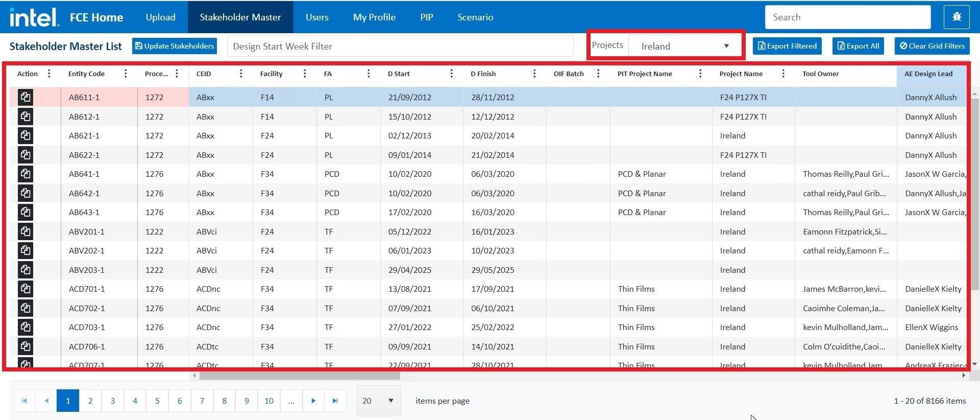980x420 pixels.
Task: Open the Entity Code column menu
Action: (x=126, y=74)
